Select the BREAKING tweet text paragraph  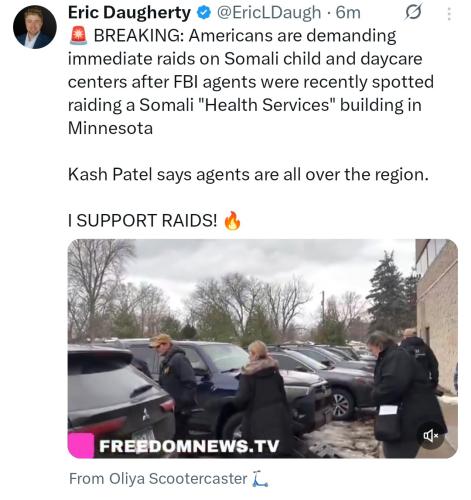click(251, 82)
